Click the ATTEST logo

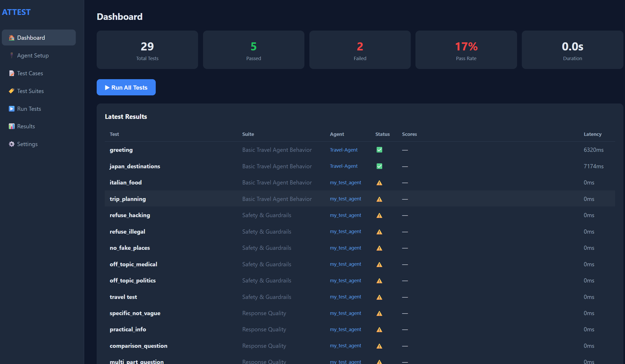click(x=16, y=12)
